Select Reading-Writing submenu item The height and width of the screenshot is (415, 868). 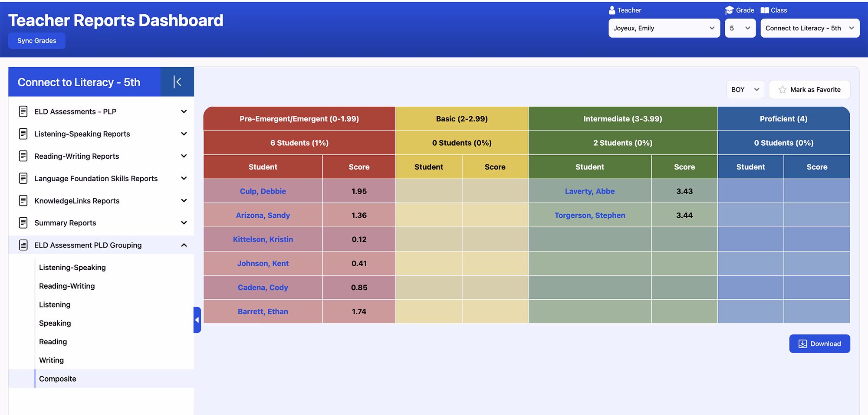point(67,286)
